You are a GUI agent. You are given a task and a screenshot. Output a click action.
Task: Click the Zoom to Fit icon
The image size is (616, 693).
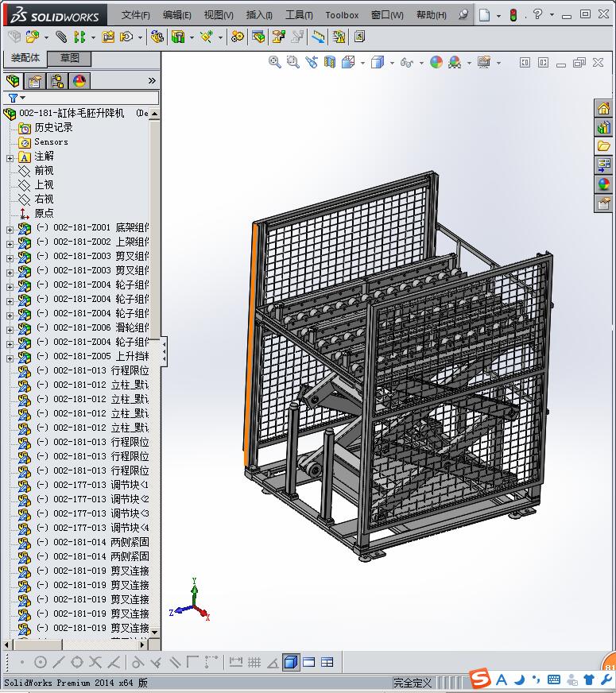click(x=274, y=62)
